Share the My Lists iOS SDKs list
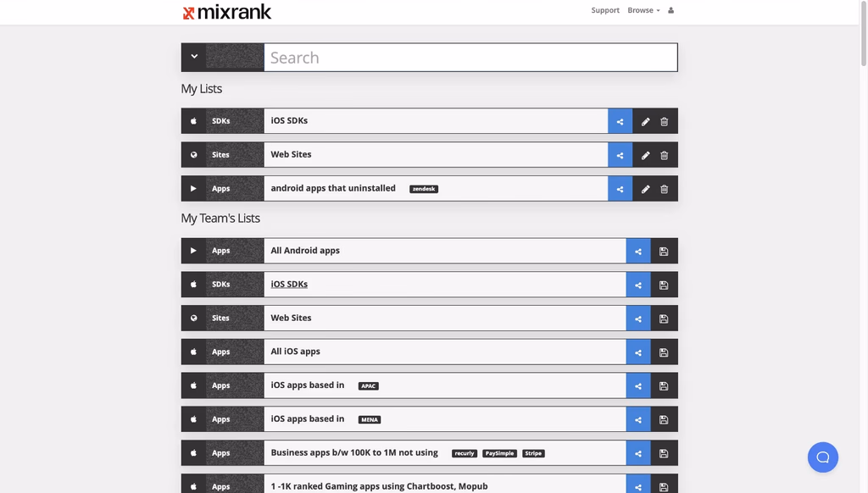Image resolution: width=868 pixels, height=493 pixels. [620, 121]
